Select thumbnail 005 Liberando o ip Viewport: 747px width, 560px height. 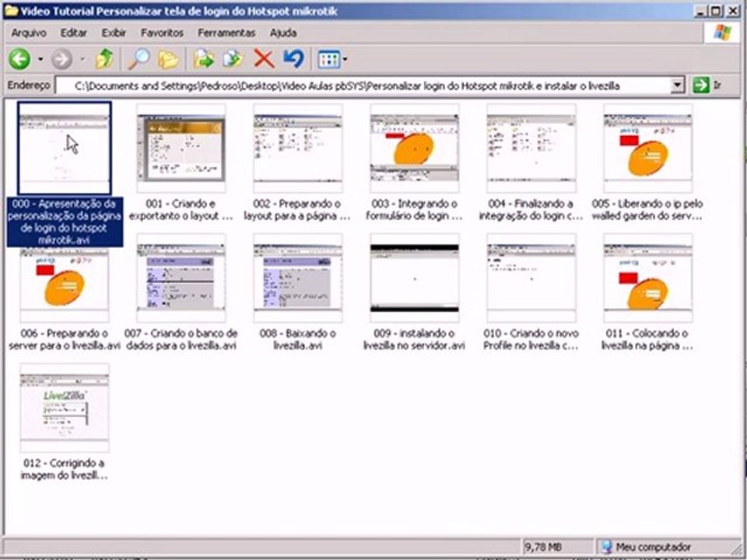pos(648,148)
